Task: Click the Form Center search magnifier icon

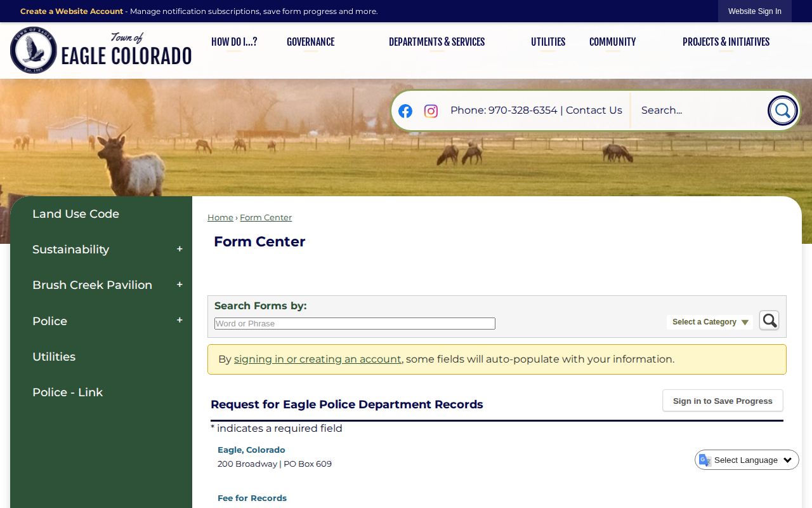Action: point(769,321)
